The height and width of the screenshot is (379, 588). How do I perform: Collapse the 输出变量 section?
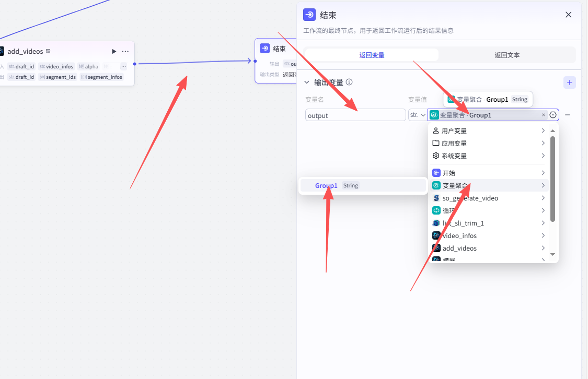[x=307, y=82]
